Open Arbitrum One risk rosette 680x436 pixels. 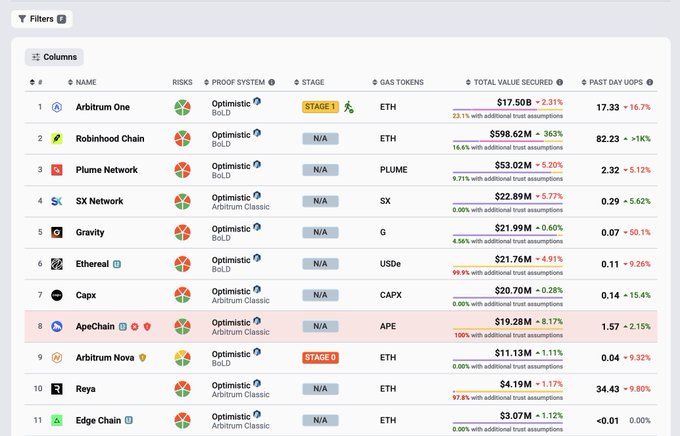point(183,107)
